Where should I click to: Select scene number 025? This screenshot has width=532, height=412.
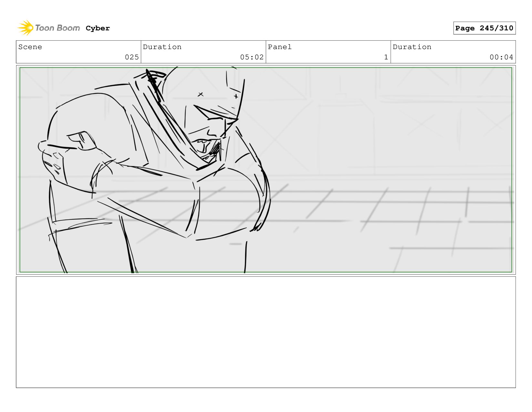pos(132,57)
